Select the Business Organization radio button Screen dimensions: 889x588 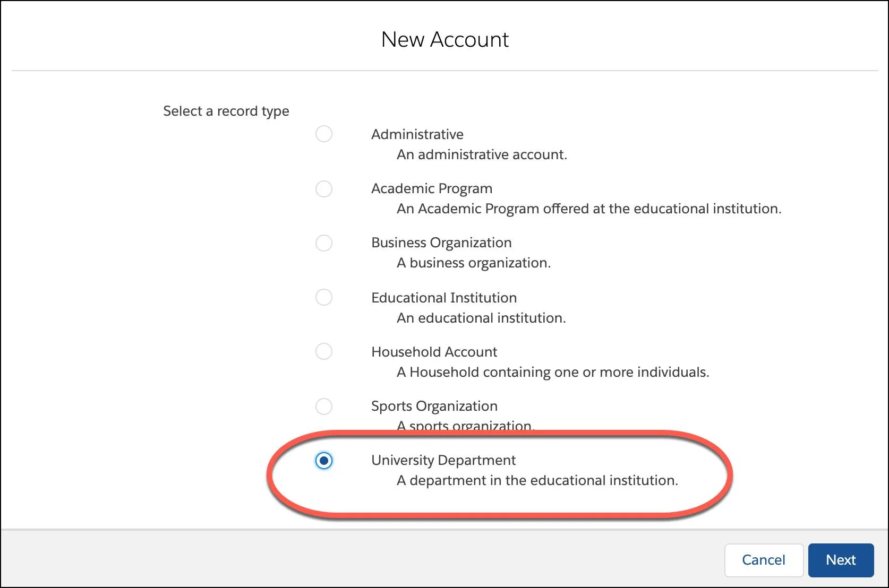(x=324, y=243)
